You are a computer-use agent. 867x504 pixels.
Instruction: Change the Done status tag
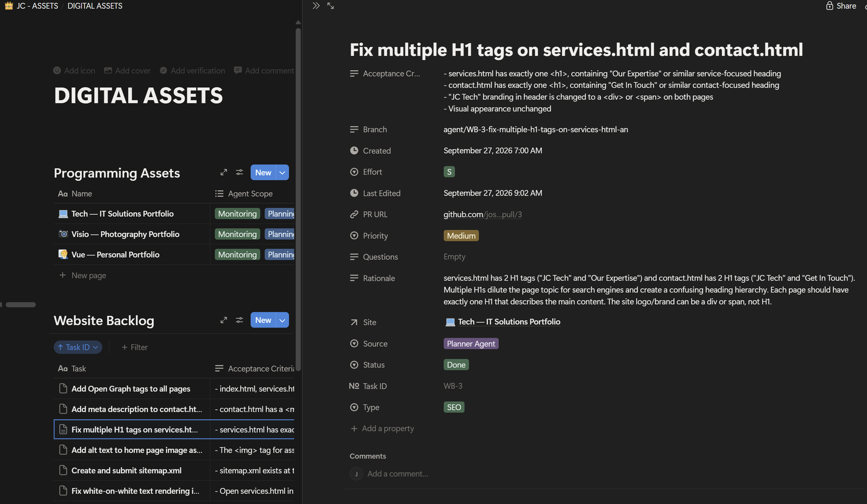pyautogui.click(x=456, y=365)
